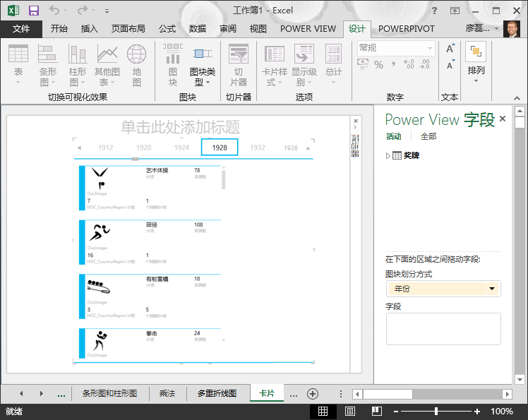
Task: Select 活动 tab in field list
Action: pos(394,136)
